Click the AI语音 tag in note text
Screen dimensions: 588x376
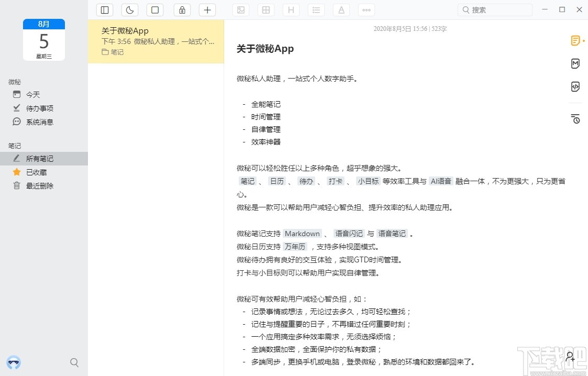(x=441, y=181)
